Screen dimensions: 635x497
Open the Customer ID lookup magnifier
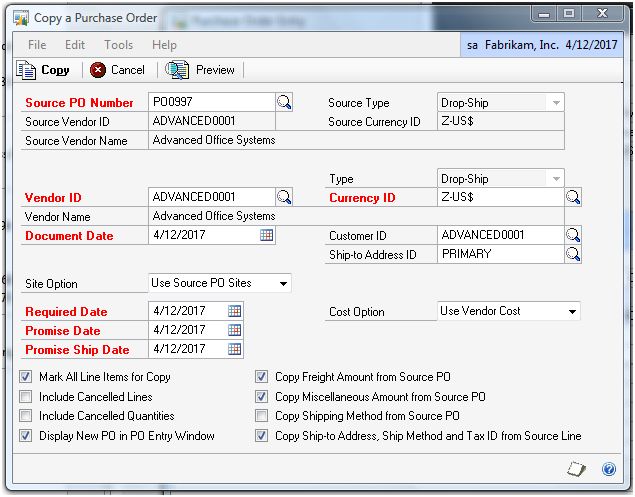tap(573, 235)
